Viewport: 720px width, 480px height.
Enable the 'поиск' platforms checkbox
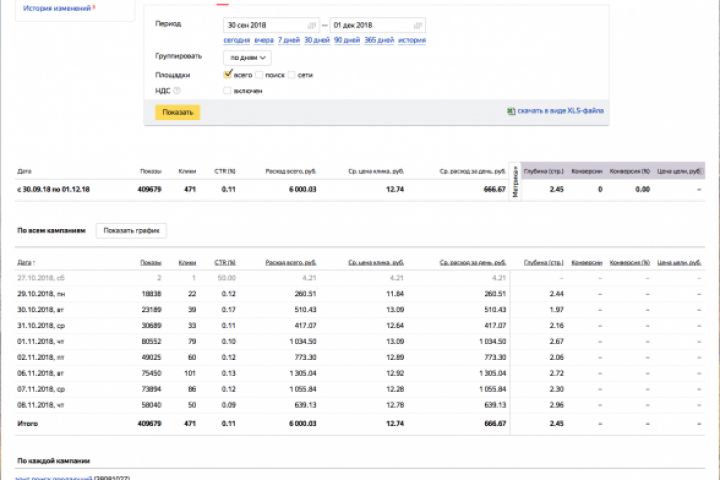(260, 74)
